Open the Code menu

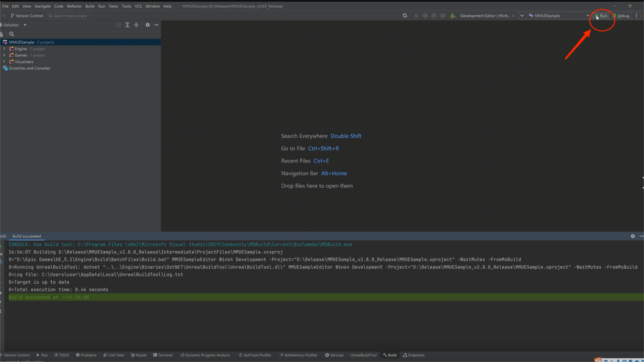[x=59, y=6]
